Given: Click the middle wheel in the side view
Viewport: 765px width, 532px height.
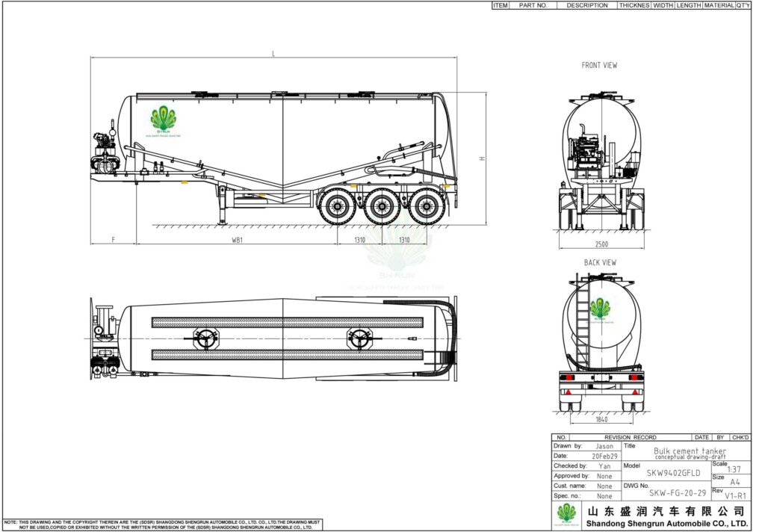Looking at the screenshot, I should pyautogui.click(x=382, y=205).
